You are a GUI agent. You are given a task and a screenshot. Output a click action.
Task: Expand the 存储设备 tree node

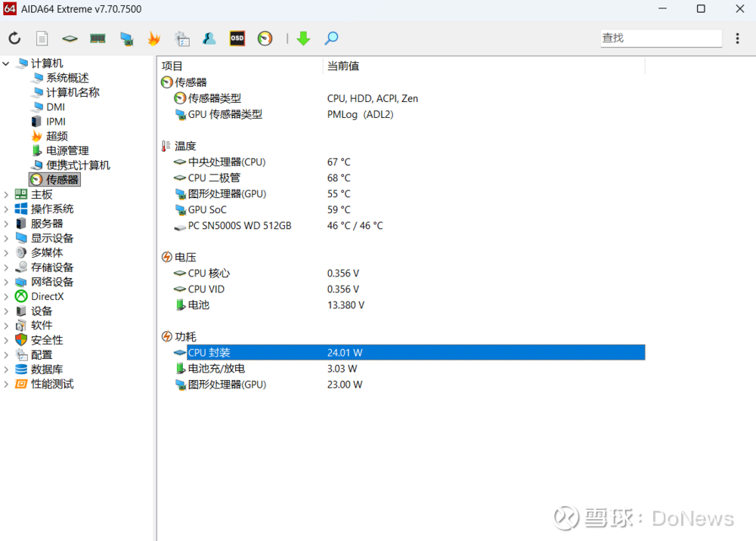click(6, 267)
